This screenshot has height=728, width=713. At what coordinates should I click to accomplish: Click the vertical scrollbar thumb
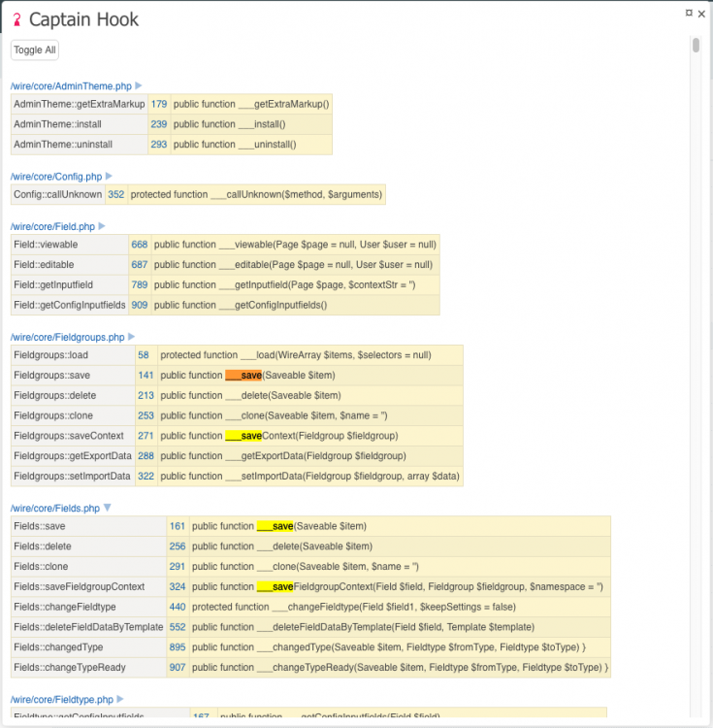[696, 46]
